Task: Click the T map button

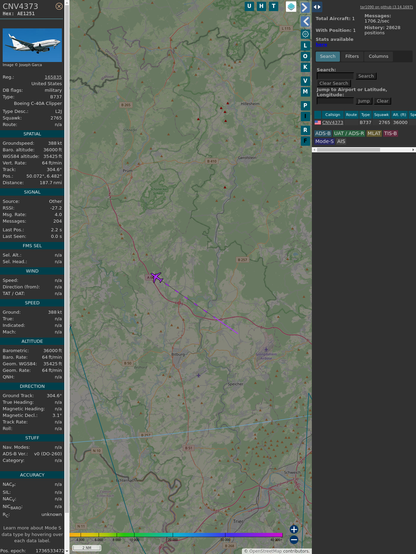Action: pyautogui.click(x=273, y=6)
